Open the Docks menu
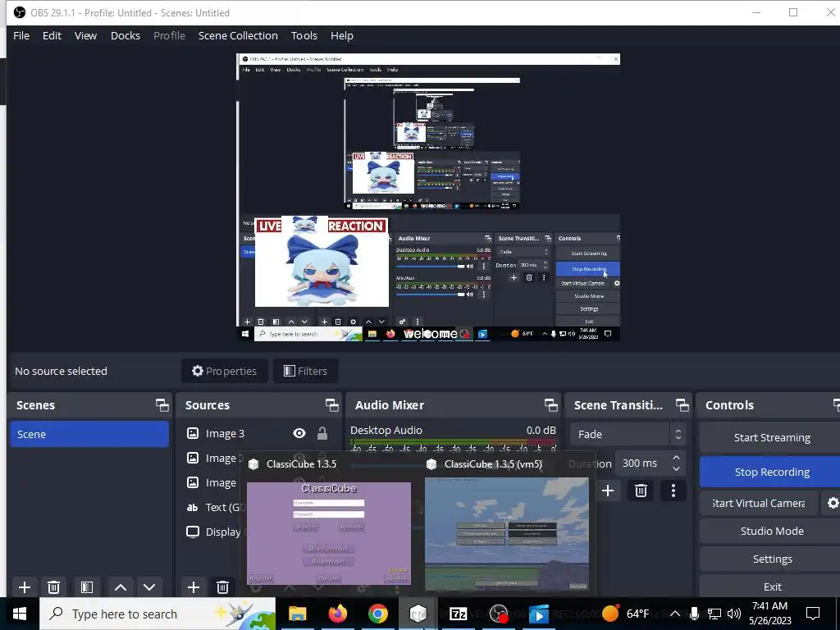Image resolution: width=840 pixels, height=630 pixels. [x=126, y=36]
